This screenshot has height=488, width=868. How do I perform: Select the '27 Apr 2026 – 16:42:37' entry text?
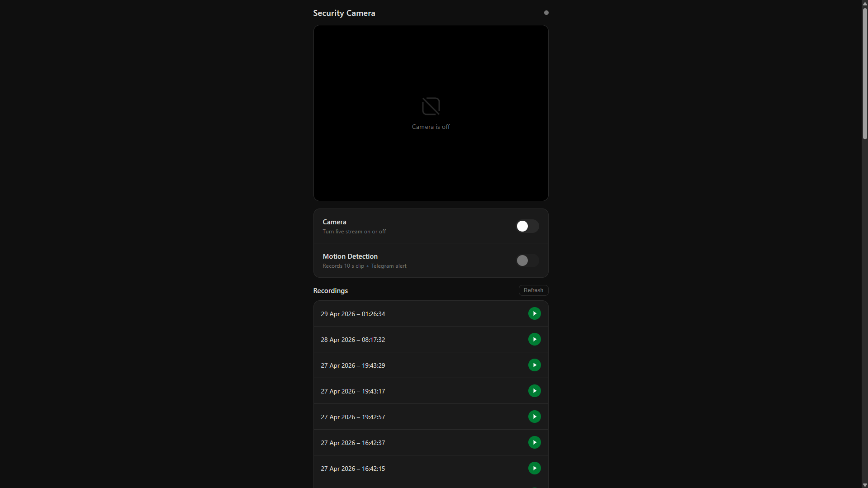[x=353, y=443]
